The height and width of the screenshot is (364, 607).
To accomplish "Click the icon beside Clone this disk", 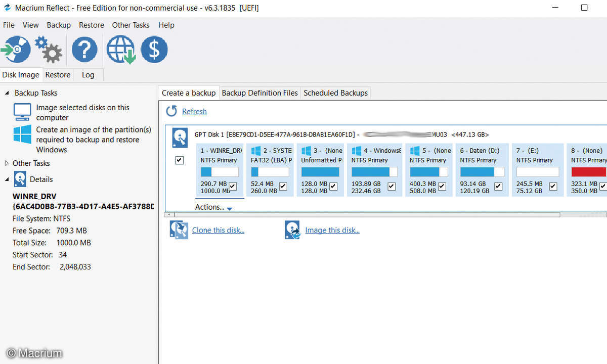I will click(179, 230).
